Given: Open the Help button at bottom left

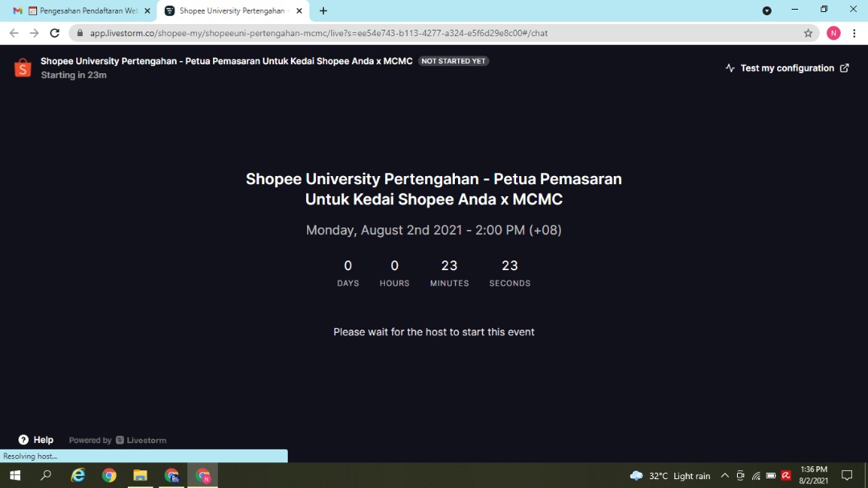Looking at the screenshot, I should (x=36, y=440).
